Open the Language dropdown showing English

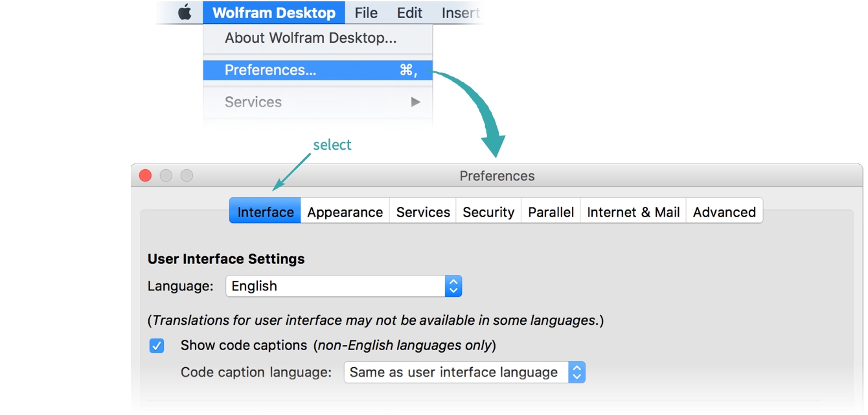(343, 286)
